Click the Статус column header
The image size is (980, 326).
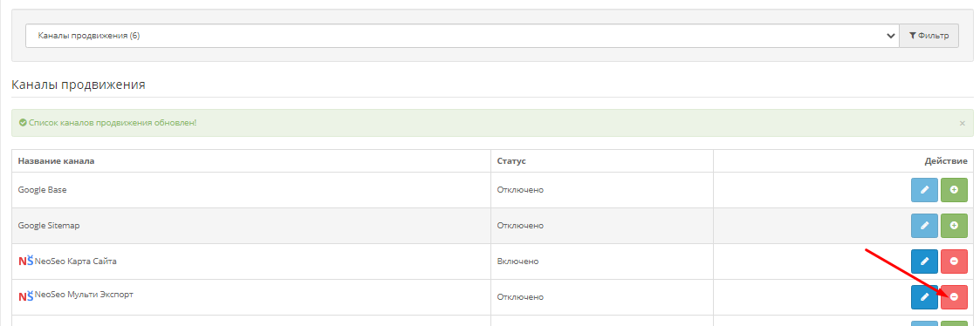pyautogui.click(x=511, y=161)
